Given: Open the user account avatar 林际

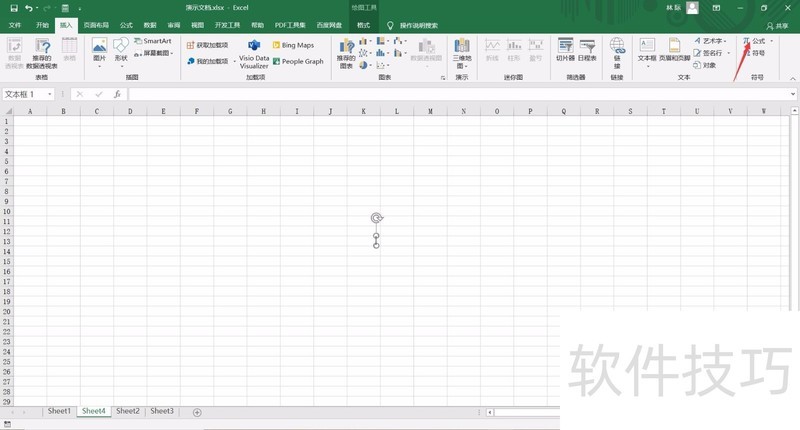Looking at the screenshot, I should click(692, 8).
